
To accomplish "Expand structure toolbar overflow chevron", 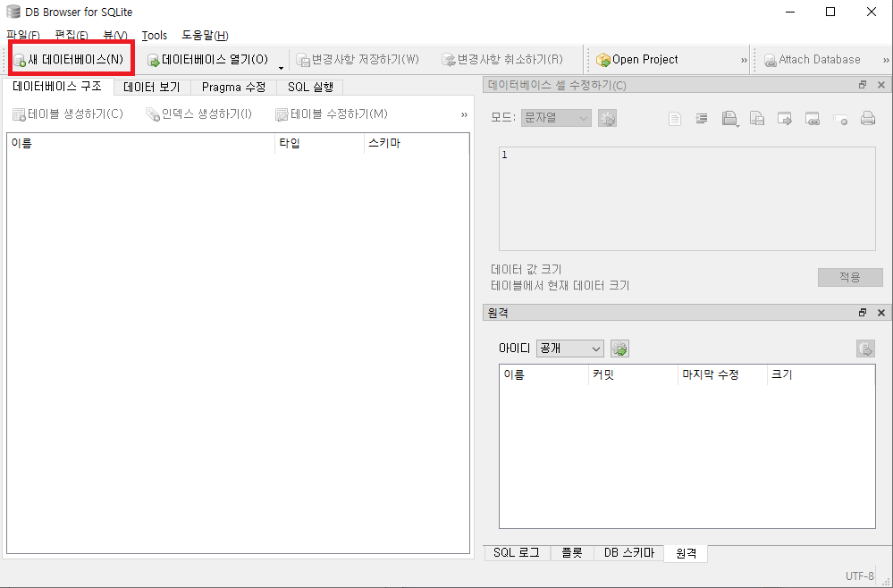I will (x=464, y=114).
